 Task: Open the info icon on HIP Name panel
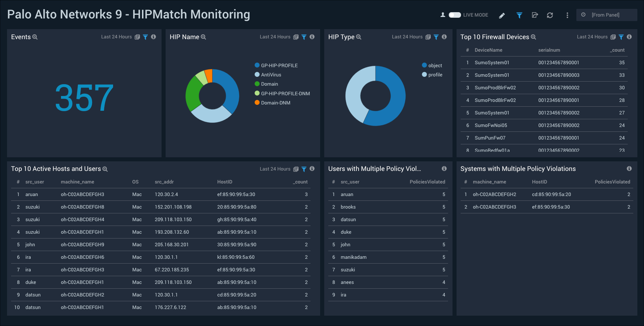coord(312,37)
